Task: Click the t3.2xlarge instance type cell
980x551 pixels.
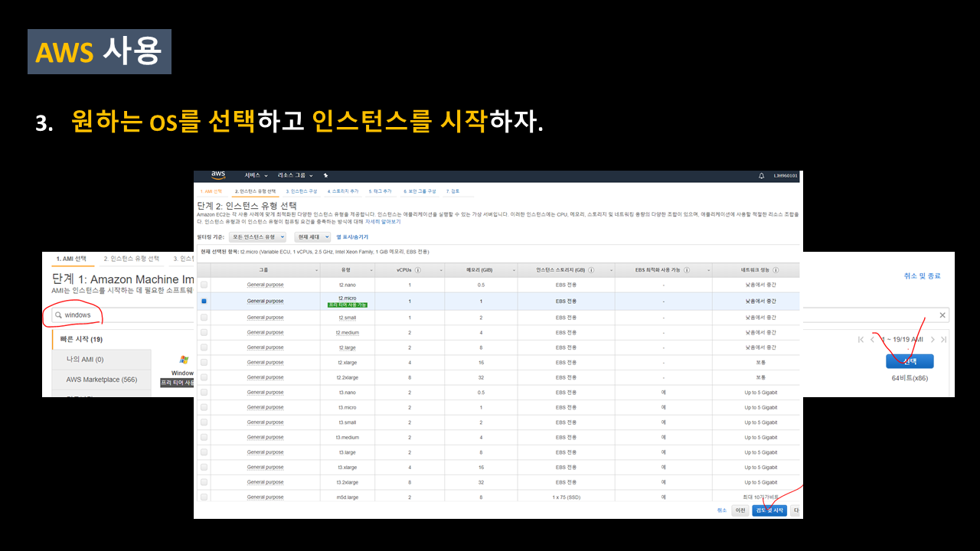Action: pos(347,482)
